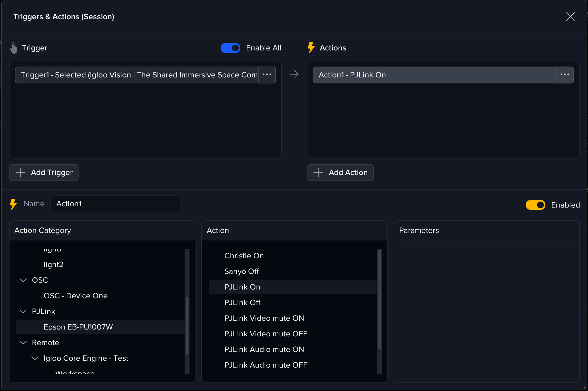588x391 pixels.
Task: Collapse the PJLink category chevron
Action: pyautogui.click(x=23, y=311)
